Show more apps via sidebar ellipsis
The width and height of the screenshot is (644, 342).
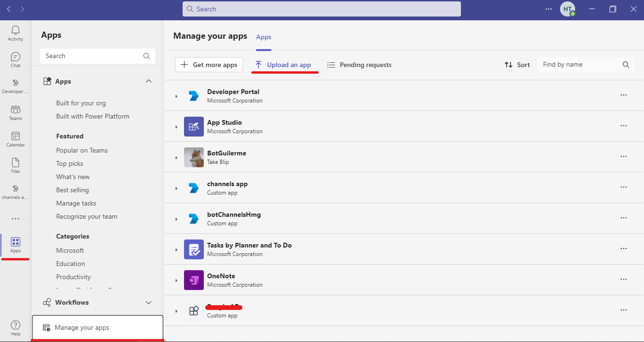16,219
